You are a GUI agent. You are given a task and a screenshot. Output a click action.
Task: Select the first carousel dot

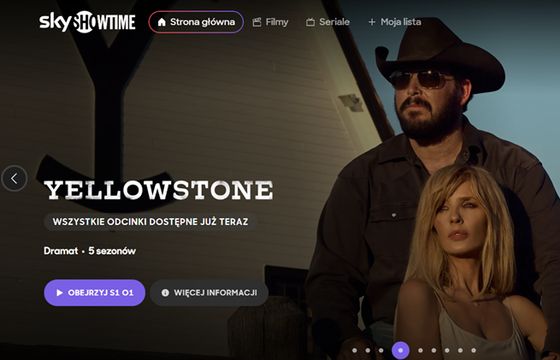click(x=355, y=350)
